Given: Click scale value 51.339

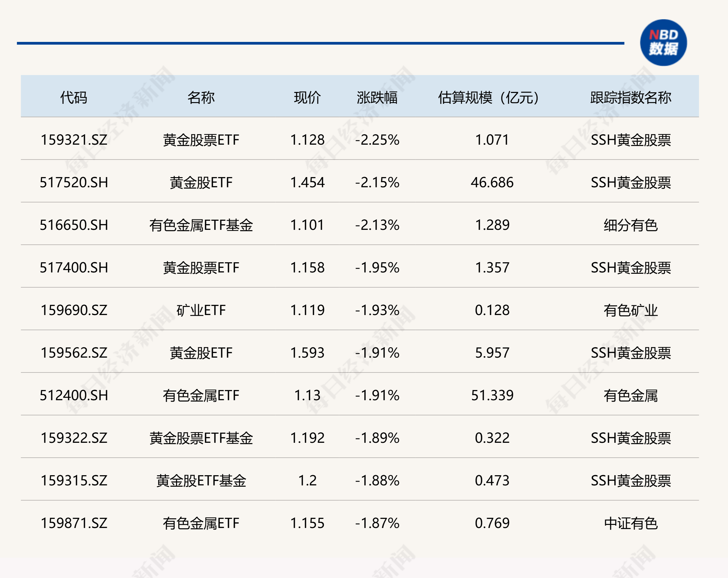Looking at the screenshot, I should [x=492, y=395].
